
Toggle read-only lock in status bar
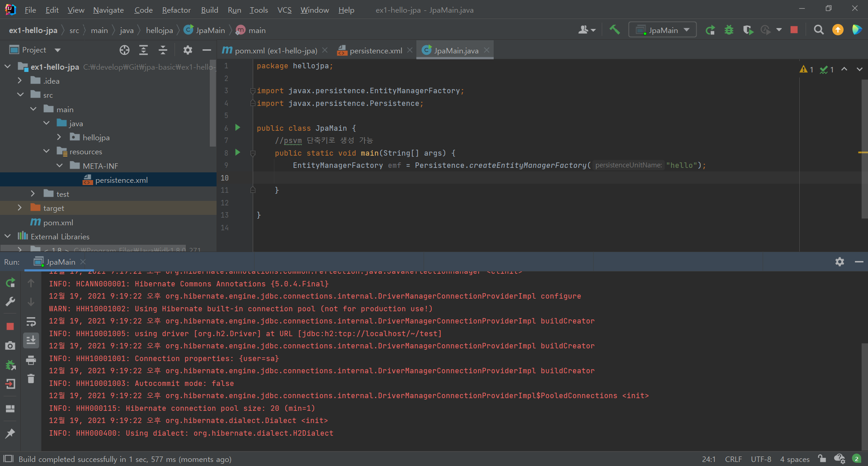tap(822, 459)
